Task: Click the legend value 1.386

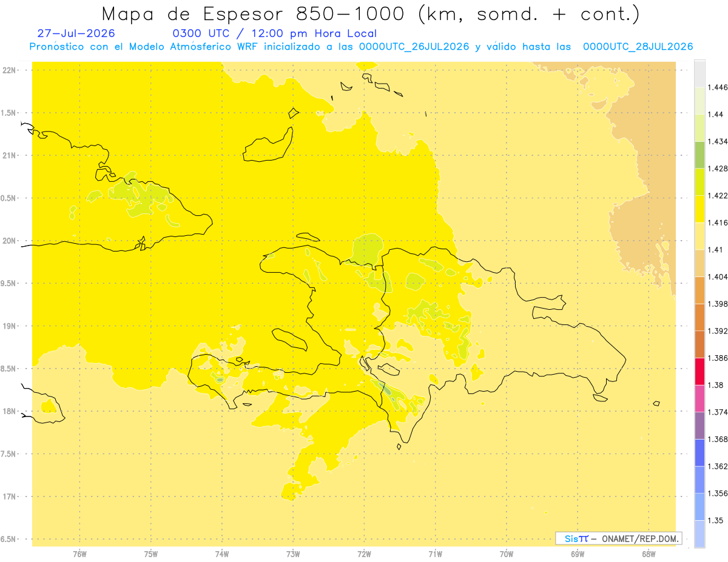Action: tap(719, 358)
